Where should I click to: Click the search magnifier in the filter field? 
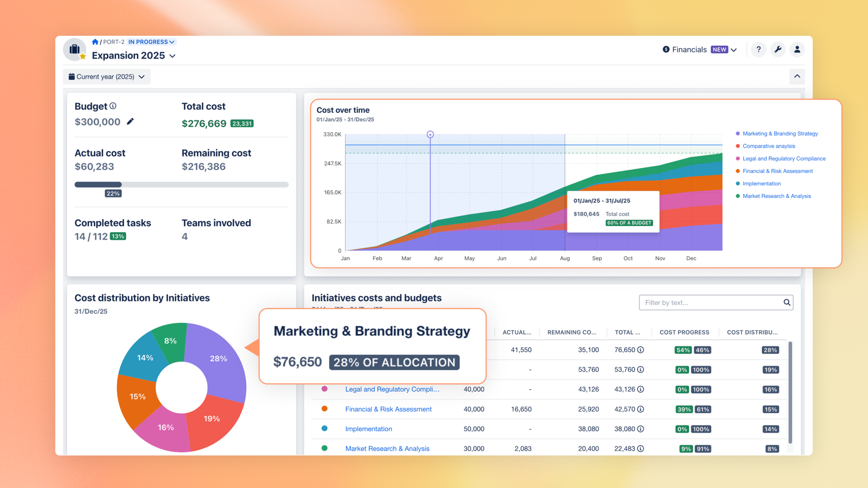point(786,302)
